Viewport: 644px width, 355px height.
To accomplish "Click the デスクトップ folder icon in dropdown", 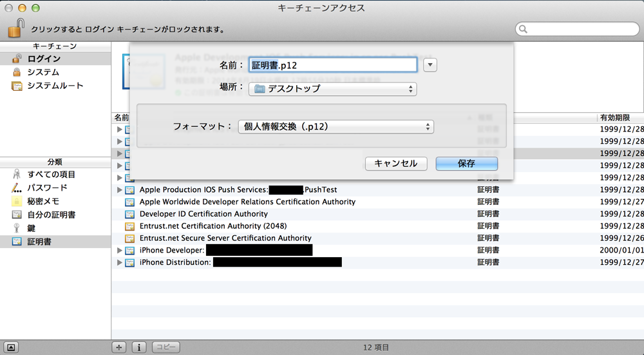I will (x=260, y=89).
